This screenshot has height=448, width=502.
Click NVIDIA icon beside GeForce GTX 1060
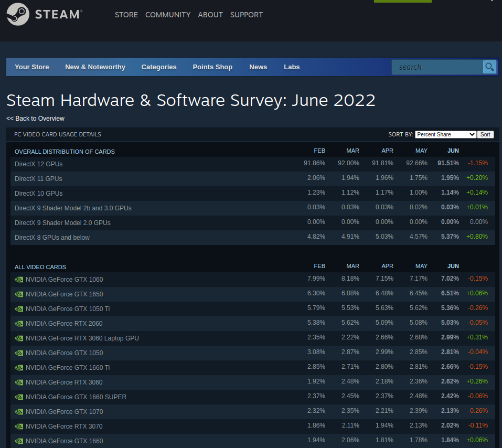point(19,280)
